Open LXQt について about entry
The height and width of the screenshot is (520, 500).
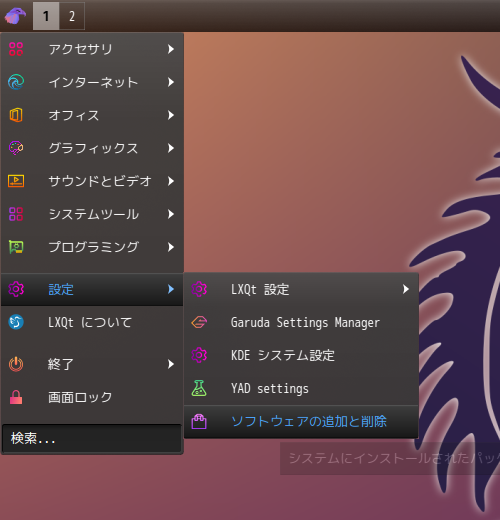click(92, 322)
